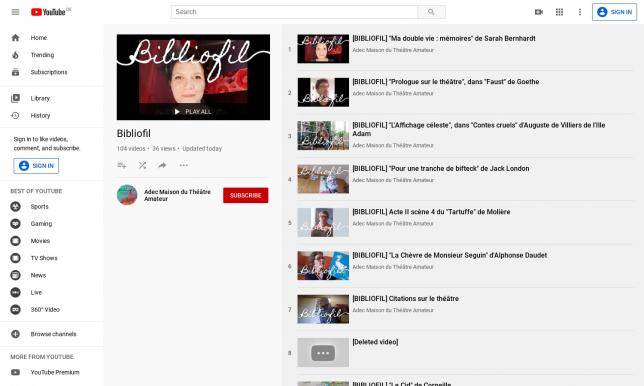Click channel name under Sarah Bernhardt video
Screen dimensions: 644x386
tap(393, 50)
